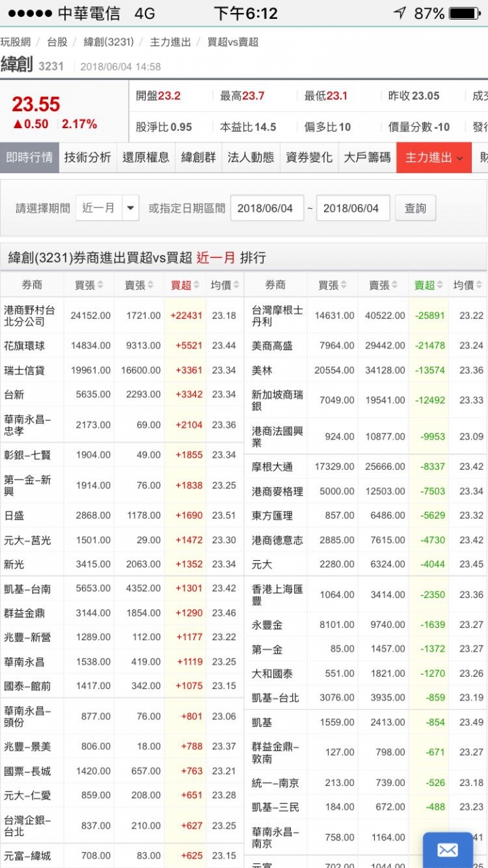This screenshot has height=868, width=488.
Task: Open the 資券變化 tab
Action: (309, 157)
